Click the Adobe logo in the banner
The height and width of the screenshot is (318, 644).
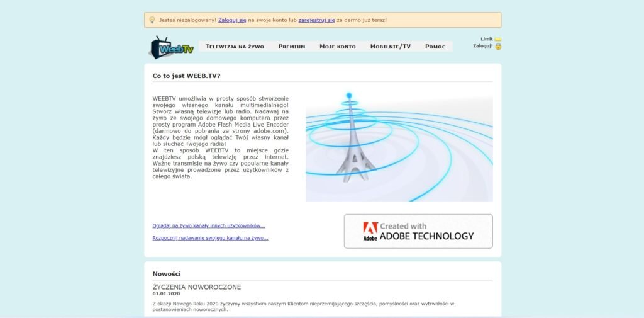click(x=370, y=231)
